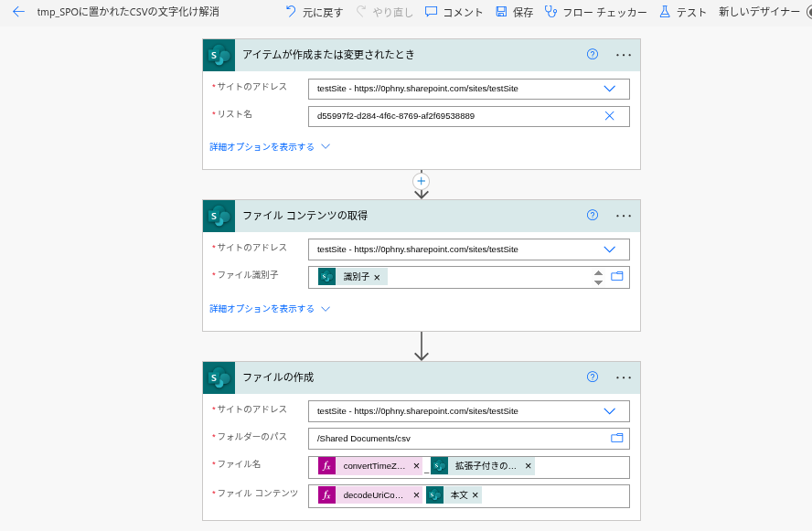The width and height of the screenshot is (812, 531).
Task: Click the SharePoint icon of ファイルの作成
Action: 219,377
